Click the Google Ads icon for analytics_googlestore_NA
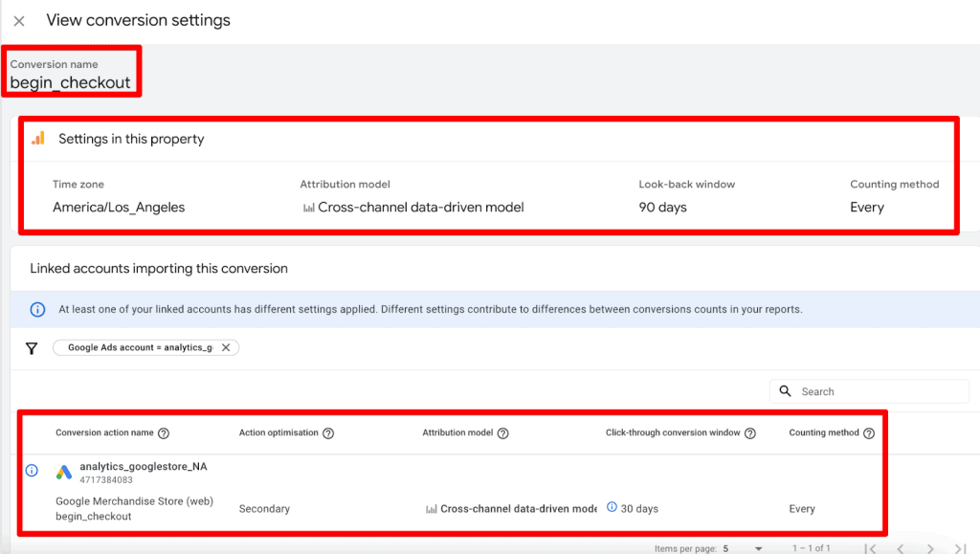 click(x=63, y=471)
